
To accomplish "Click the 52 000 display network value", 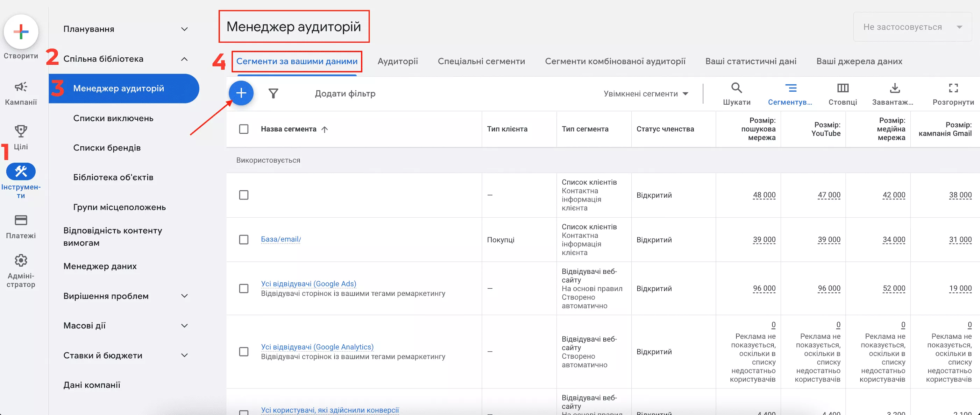I will coord(894,289).
